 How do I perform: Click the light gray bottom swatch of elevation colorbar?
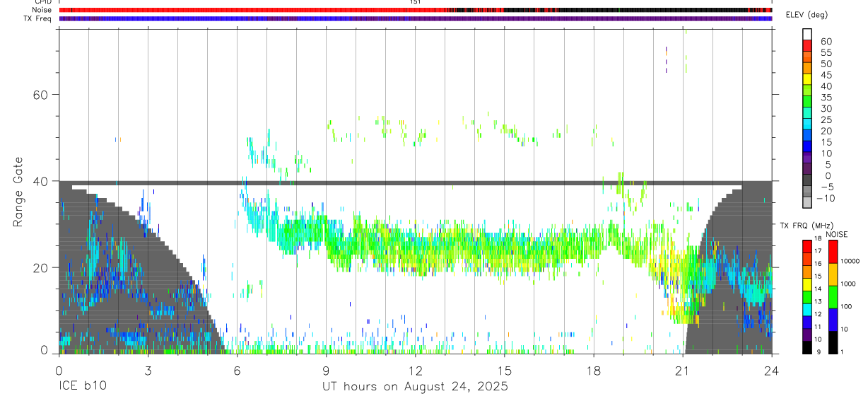[807, 203]
